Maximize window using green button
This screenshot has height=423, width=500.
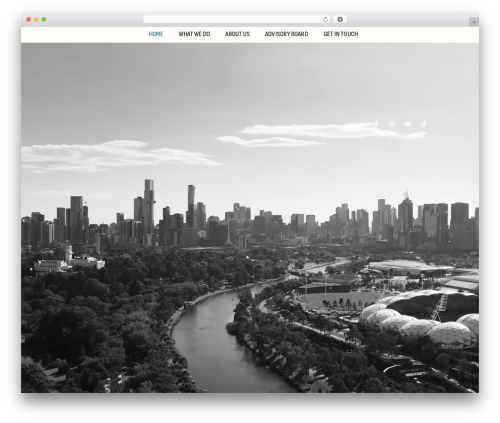click(44, 20)
